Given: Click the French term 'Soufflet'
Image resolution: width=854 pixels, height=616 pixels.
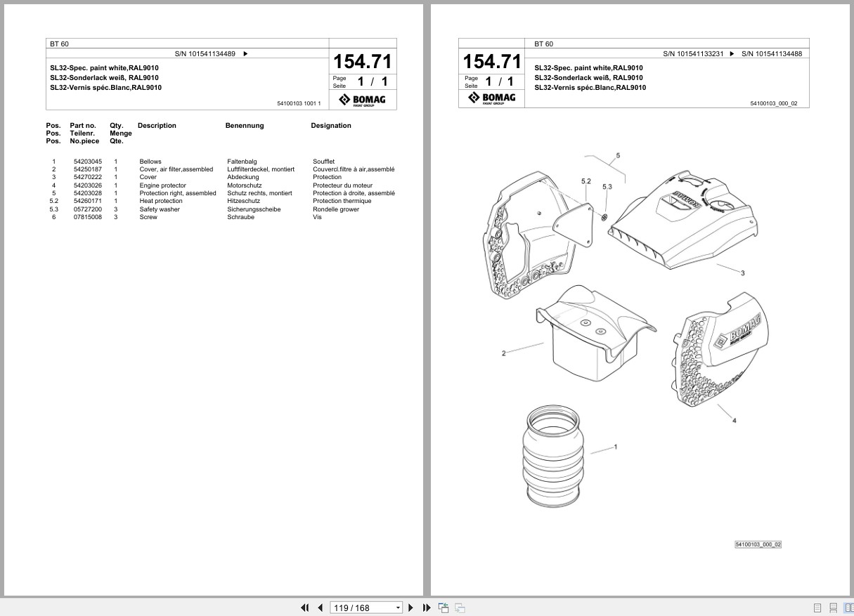Looking at the screenshot, I should pos(324,162).
